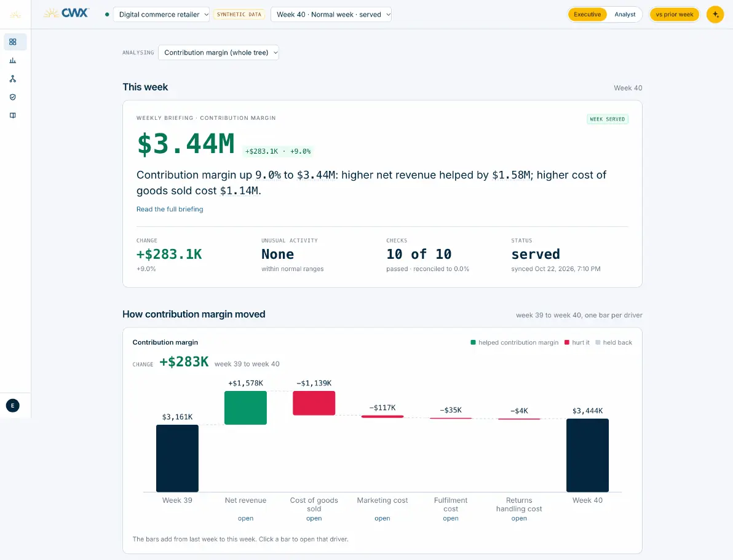Screen dimensions: 733x560
Task: Click the Week 40 dark bar
Action: pos(587,455)
